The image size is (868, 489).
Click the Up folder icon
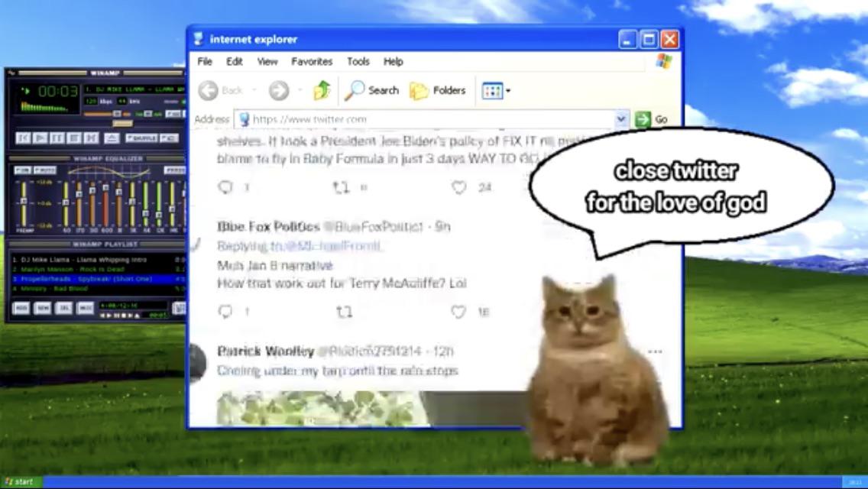(x=322, y=90)
